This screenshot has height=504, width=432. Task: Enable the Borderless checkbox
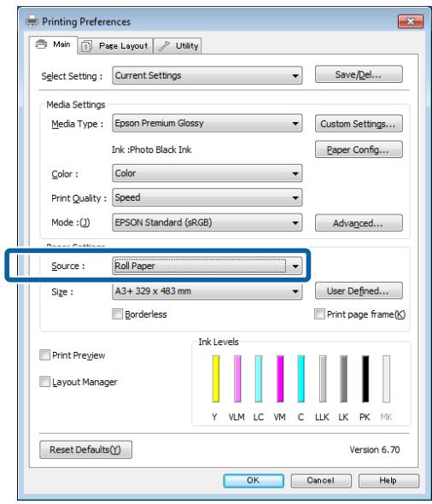click(118, 314)
